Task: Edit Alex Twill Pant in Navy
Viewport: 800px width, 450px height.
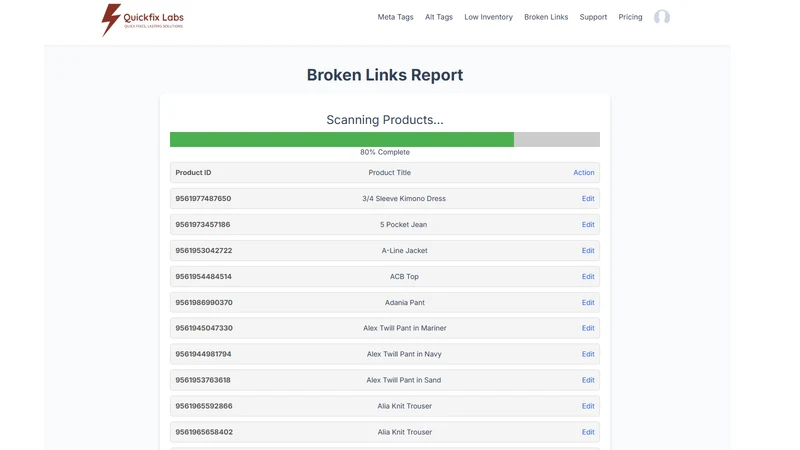Action: point(588,354)
